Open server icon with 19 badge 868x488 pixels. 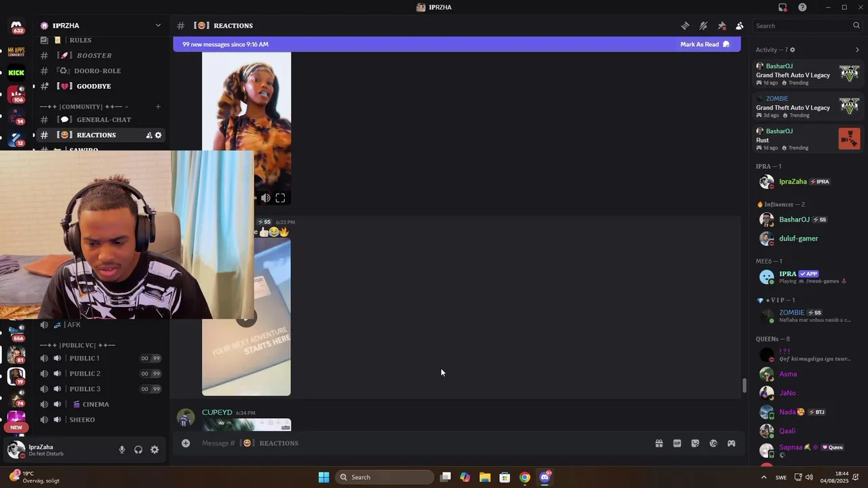(x=16, y=376)
